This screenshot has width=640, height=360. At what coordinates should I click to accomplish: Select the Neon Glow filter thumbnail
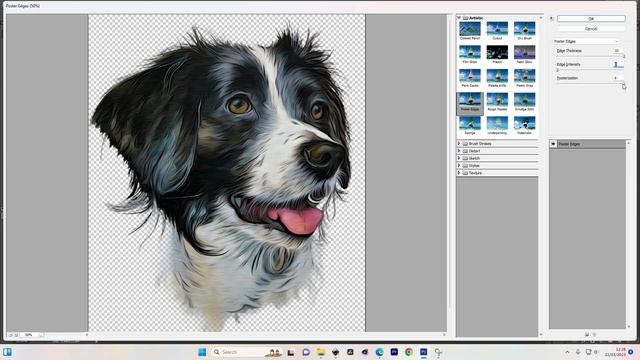tap(524, 53)
